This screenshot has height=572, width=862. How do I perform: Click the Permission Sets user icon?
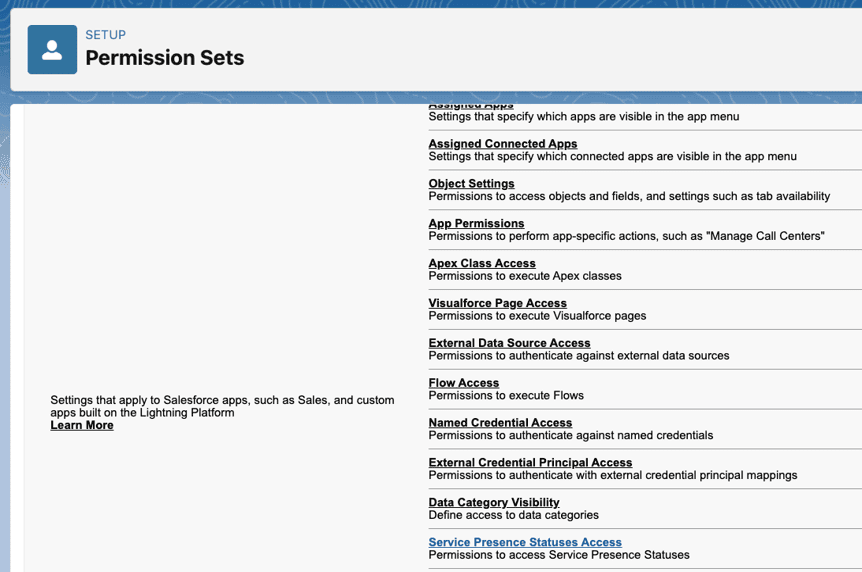52,50
